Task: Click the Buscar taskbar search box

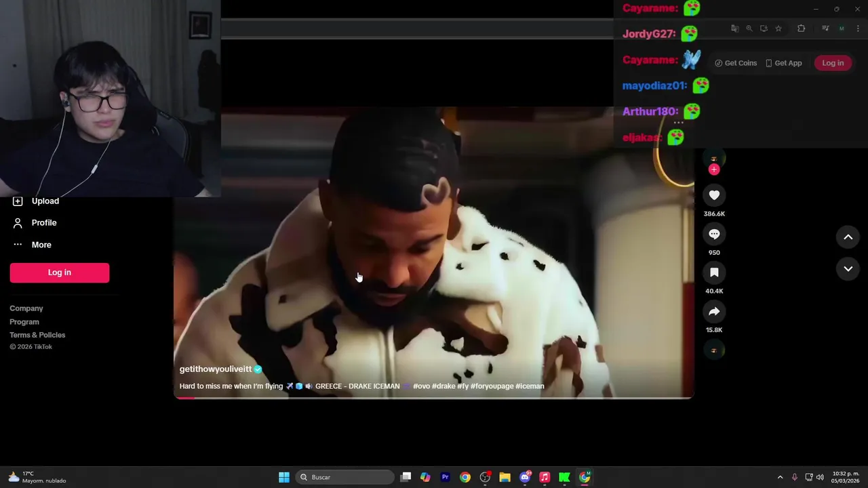Action: (x=344, y=477)
